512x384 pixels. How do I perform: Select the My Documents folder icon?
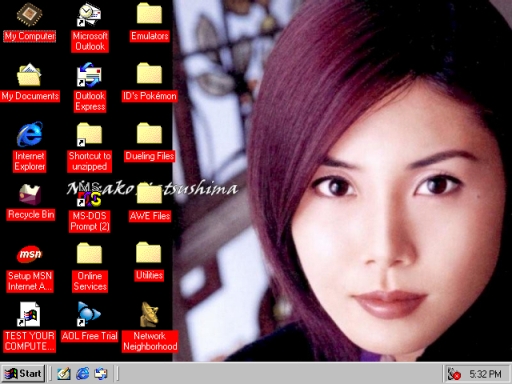29,75
